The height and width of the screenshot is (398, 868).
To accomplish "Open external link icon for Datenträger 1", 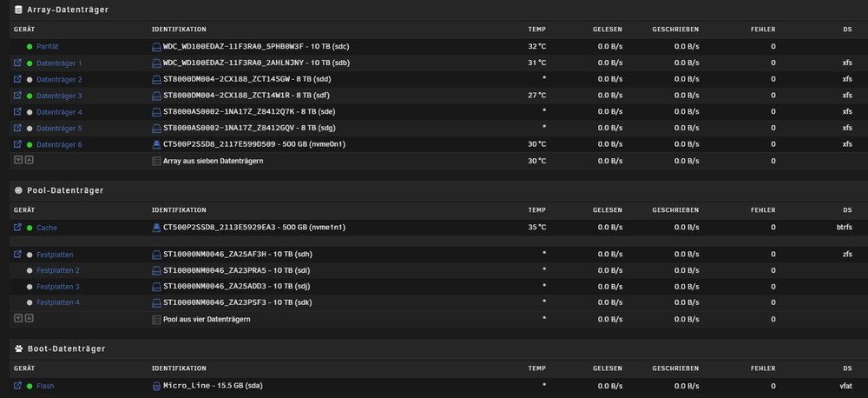I will [17, 63].
